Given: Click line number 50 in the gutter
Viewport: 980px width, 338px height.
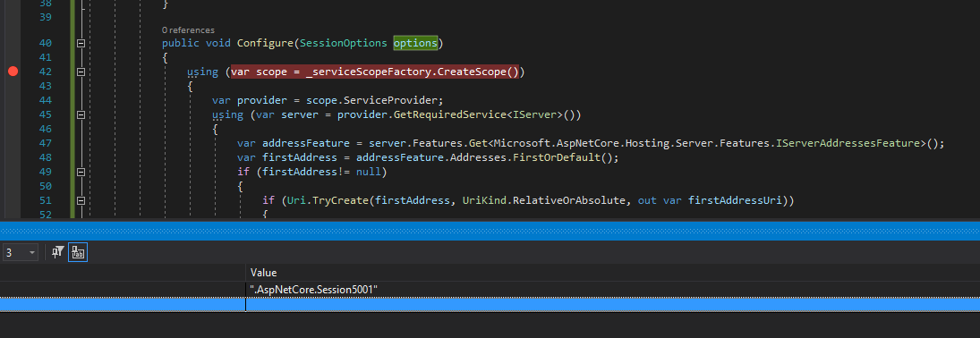Looking at the screenshot, I should coord(45,186).
